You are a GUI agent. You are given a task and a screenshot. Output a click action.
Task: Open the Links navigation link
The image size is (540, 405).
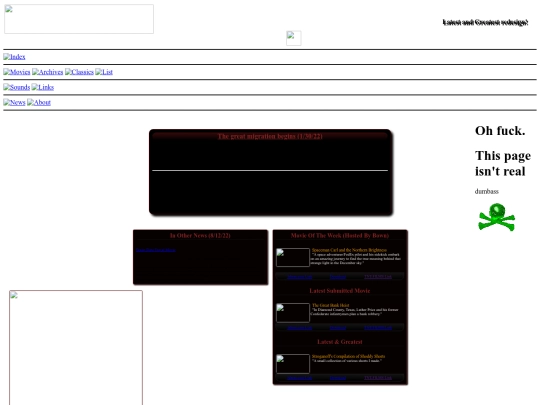[x=43, y=87]
